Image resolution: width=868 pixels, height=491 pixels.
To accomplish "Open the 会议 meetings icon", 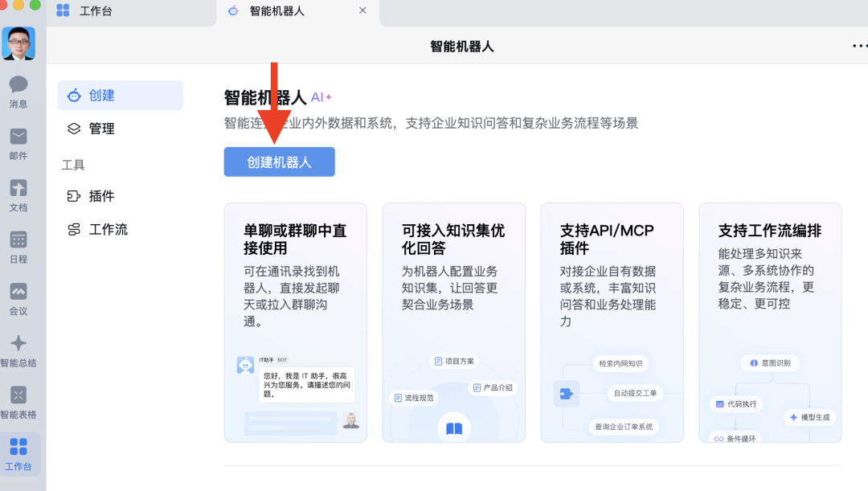I will (x=18, y=297).
